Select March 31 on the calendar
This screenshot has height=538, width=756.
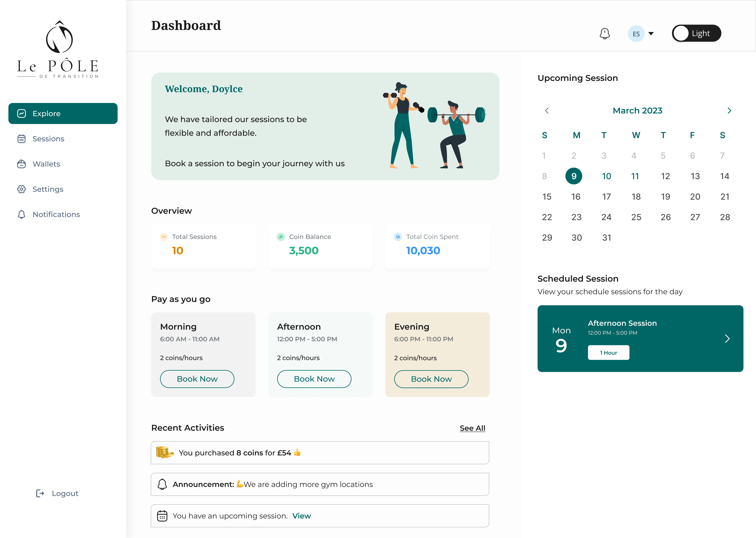606,238
